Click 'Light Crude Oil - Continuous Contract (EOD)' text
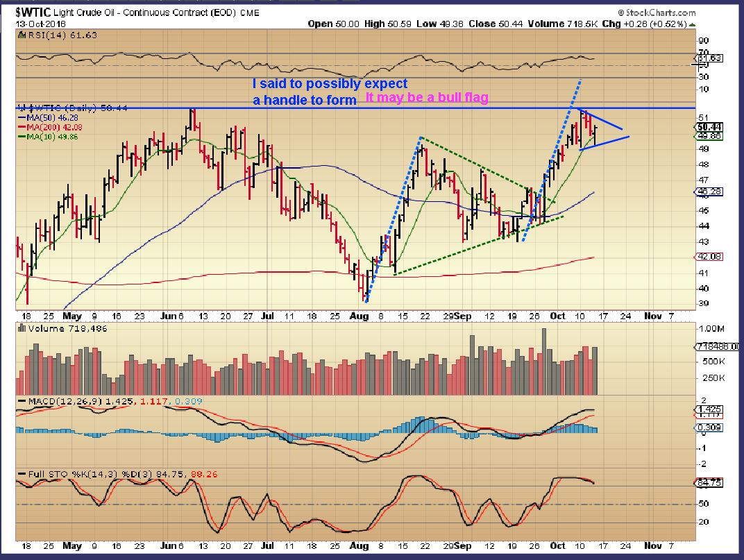The image size is (744, 560). point(144,12)
